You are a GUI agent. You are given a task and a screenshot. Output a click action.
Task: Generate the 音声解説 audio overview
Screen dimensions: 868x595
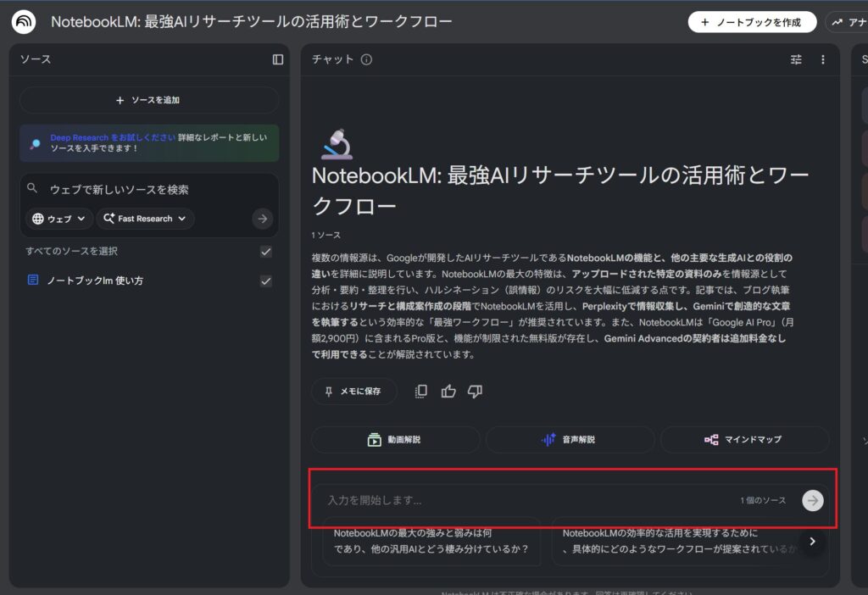(x=570, y=440)
